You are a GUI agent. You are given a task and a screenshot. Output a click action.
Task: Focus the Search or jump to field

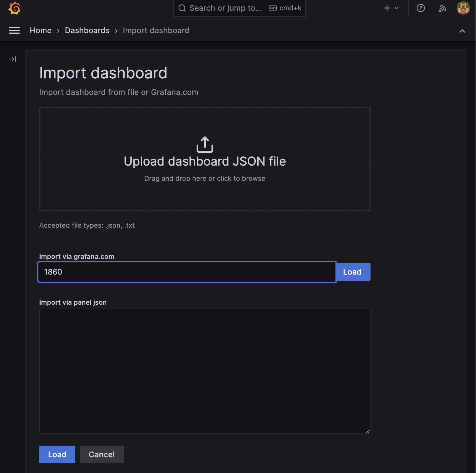239,8
